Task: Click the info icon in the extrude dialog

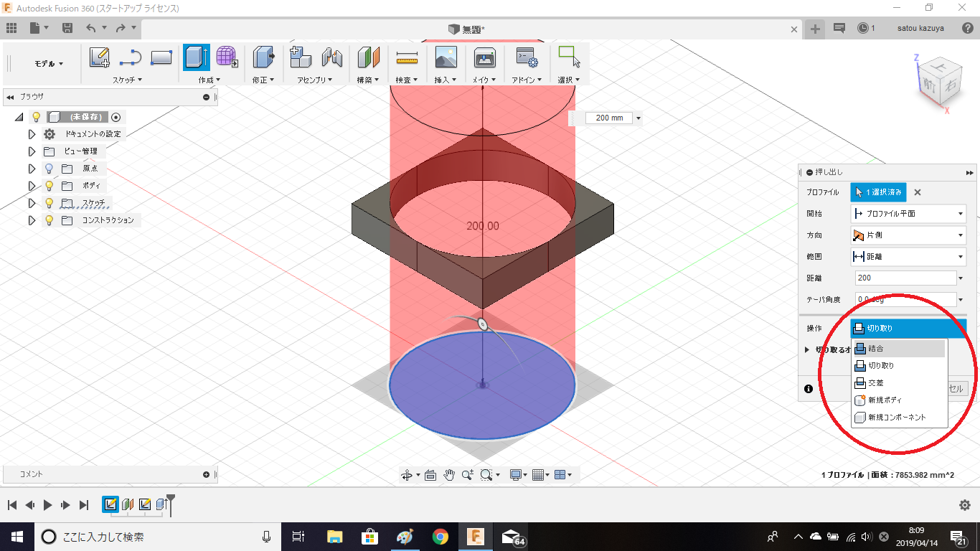Action: click(809, 389)
